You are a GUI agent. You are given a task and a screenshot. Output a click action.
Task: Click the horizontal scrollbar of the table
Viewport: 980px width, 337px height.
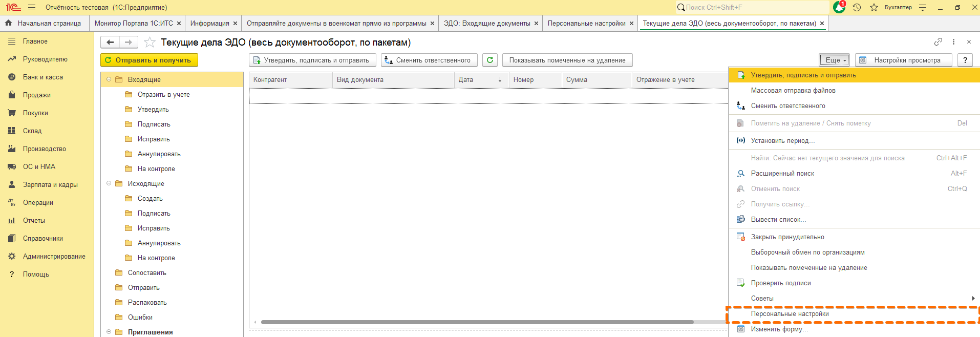click(x=477, y=322)
